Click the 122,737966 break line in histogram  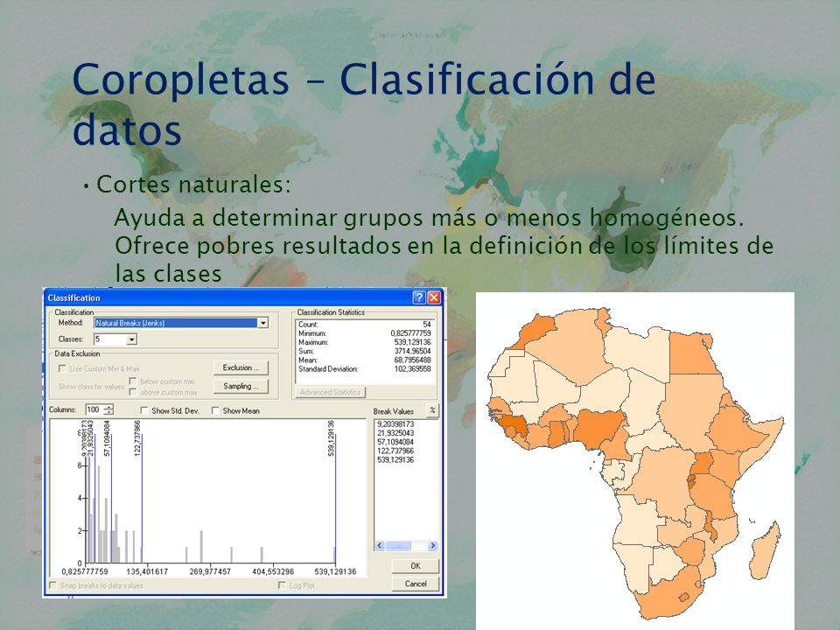click(142, 498)
